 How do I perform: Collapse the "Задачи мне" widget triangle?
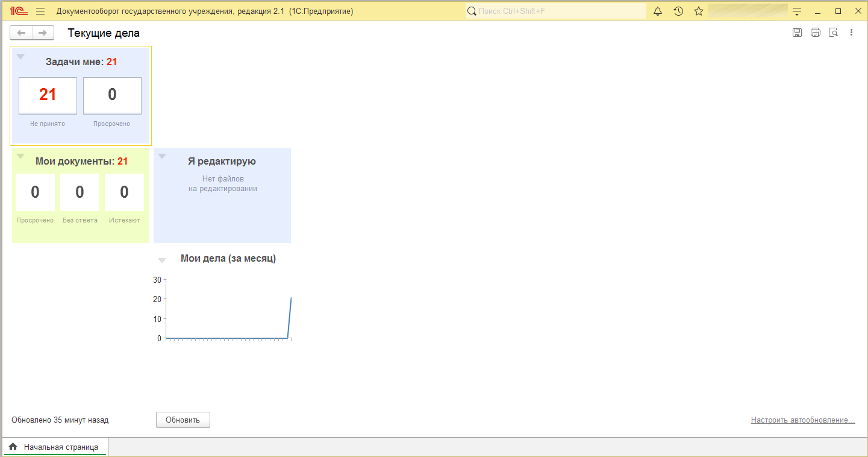tap(20, 57)
